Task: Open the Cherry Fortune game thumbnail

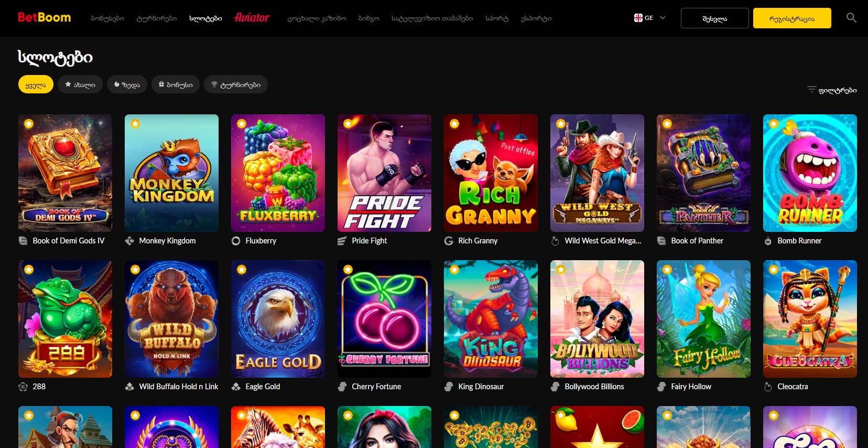Action: (x=384, y=319)
